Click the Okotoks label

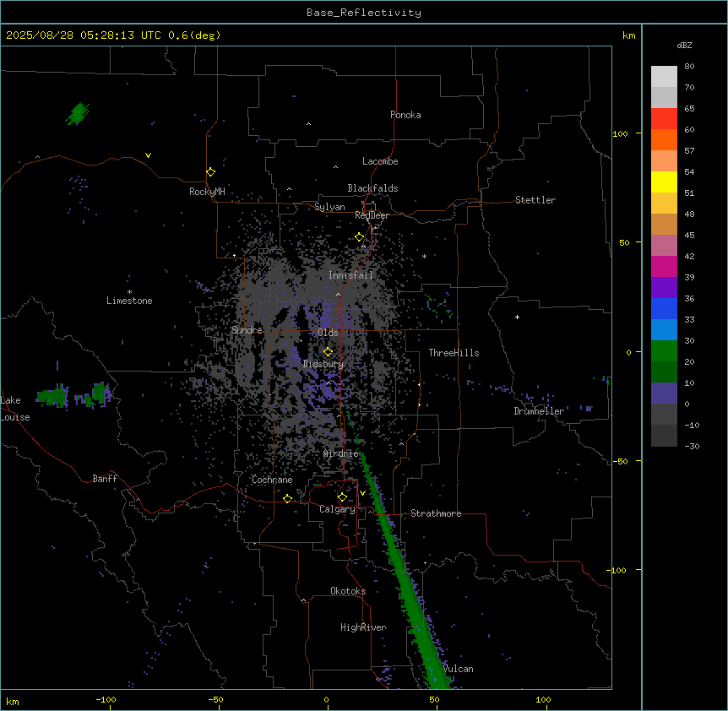tap(348, 591)
